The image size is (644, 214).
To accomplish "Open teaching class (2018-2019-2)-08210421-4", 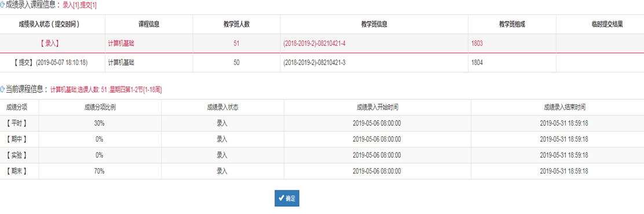I will (x=314, y=43).
